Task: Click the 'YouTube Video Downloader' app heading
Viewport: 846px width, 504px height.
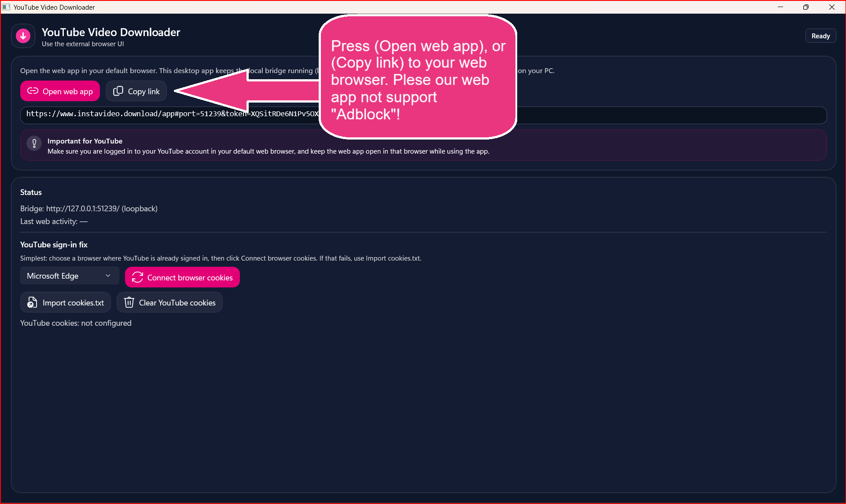Action: [111, 32]
